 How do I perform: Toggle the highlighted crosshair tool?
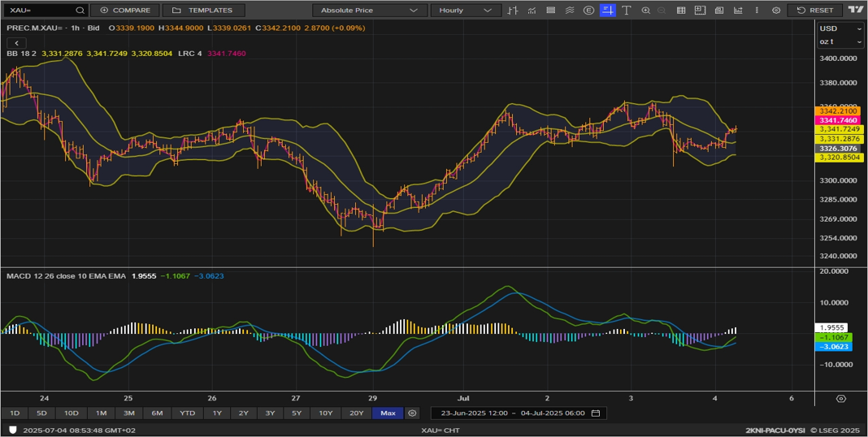tap(608, 10)
